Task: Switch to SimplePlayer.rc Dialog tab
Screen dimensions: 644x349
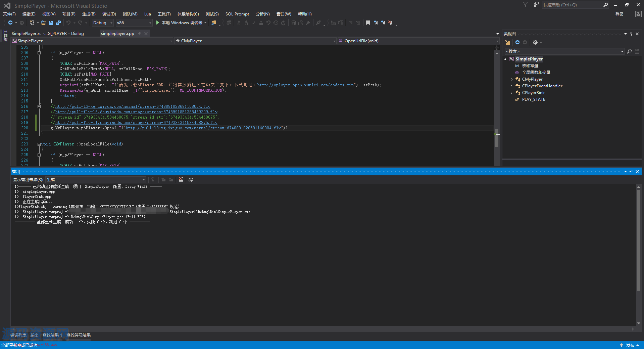Action: pos(48,33)
